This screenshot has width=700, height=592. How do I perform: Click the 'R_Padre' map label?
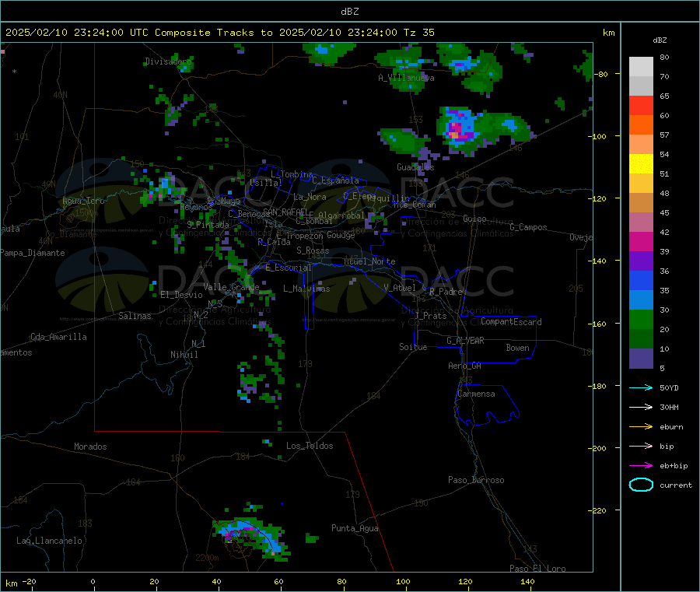pos(446,292)
